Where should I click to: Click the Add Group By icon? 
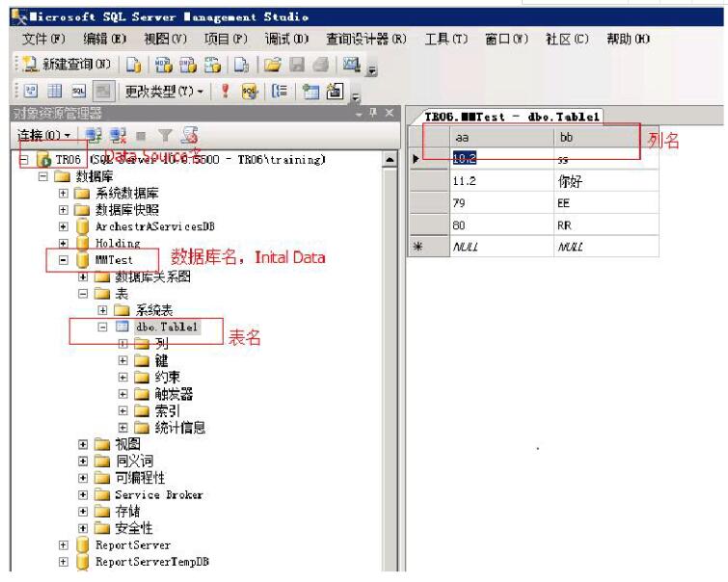pyautogui.click(x=279, y=91)
